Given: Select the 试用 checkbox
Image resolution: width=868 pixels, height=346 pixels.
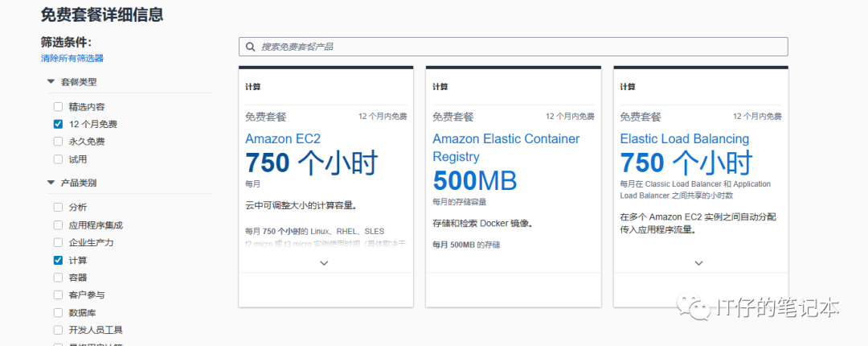Looking at the screenshot, I should [58, 159].
